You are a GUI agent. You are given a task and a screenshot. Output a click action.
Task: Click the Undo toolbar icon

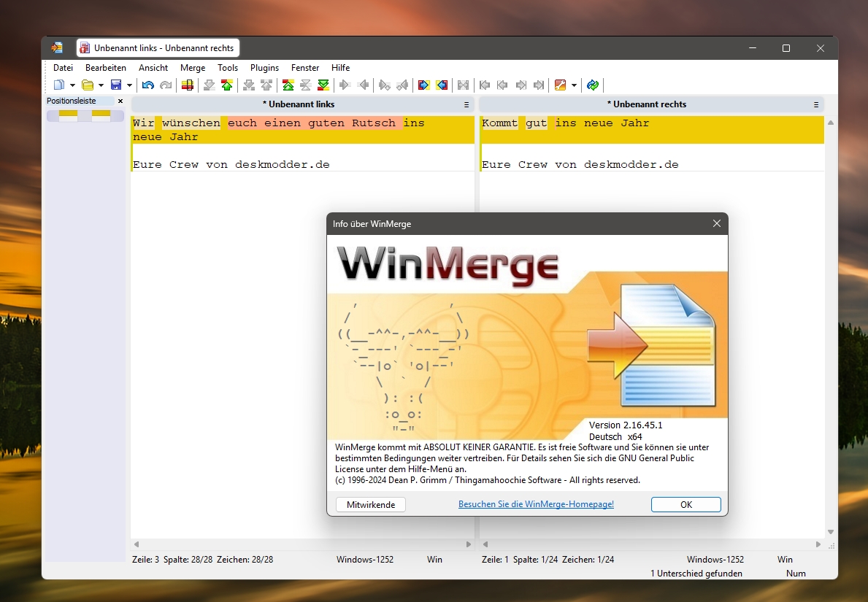pyautogui.click(x=147, y=85)
